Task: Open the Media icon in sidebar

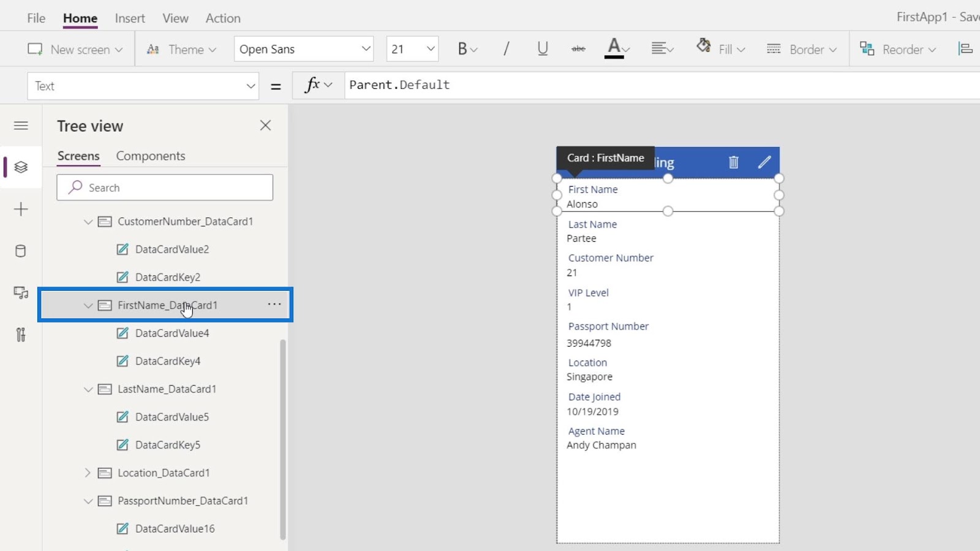Action: click(x=21, y=293)
